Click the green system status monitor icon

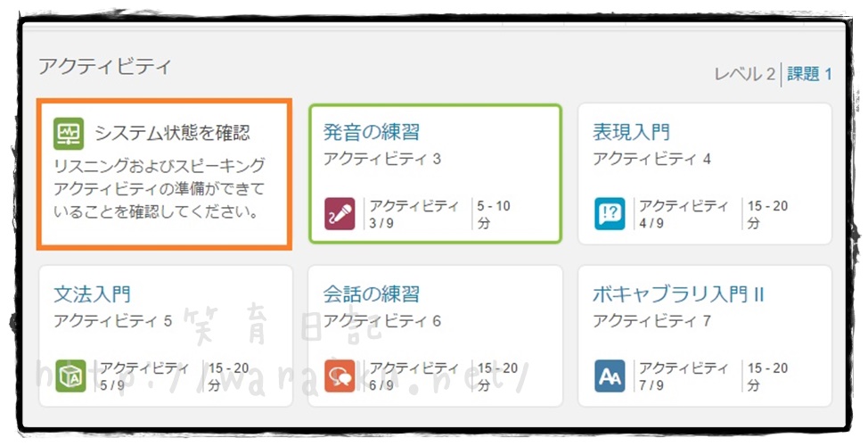68,133
